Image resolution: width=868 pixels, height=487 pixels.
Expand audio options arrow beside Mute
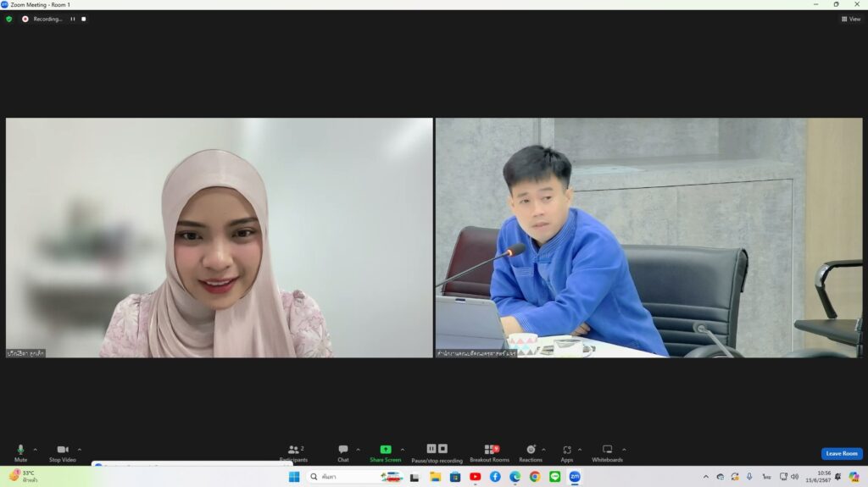pos(36,450)
